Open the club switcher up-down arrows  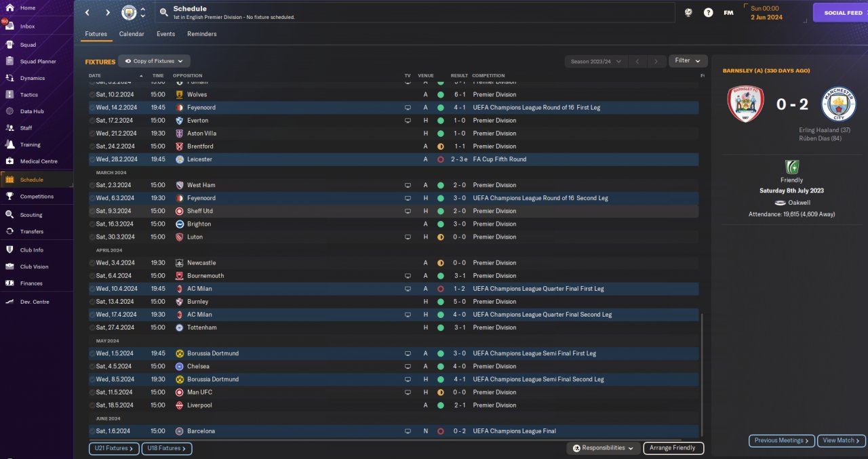pos(142,12)
